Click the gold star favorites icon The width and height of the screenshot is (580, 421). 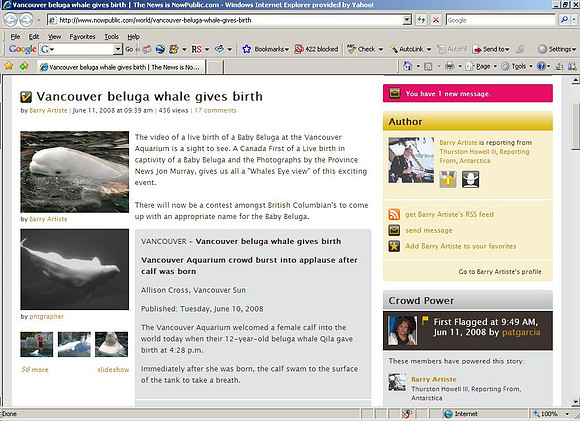pyautogui.click(x=394, y=246)
